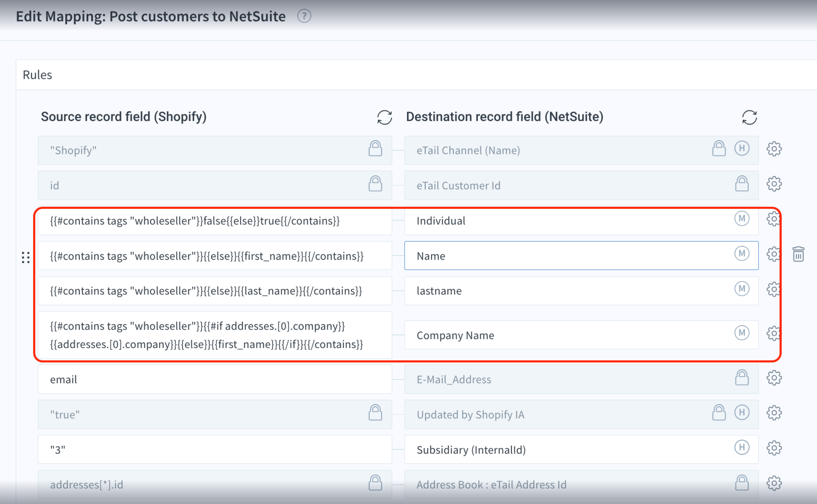The width and height of the screenshot is (817, 504).
Task: Open settings gear for Address Book eTail Address Id
Action: point(774,483)
